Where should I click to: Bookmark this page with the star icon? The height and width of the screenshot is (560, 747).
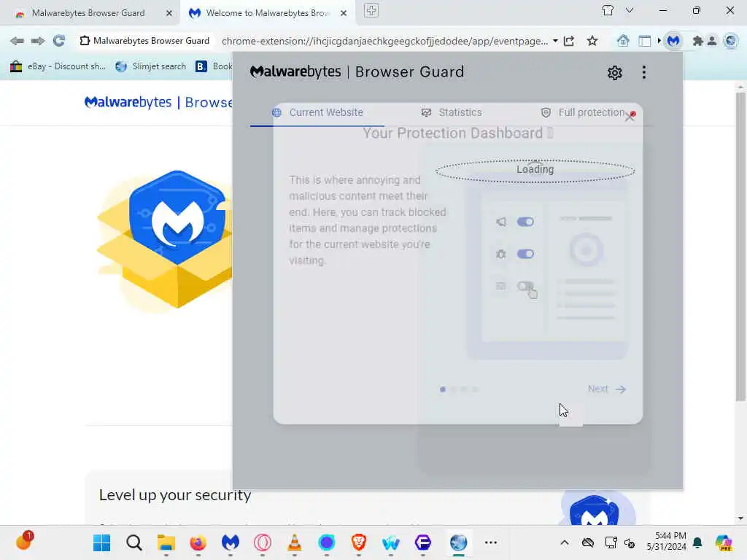click(592, 41)
